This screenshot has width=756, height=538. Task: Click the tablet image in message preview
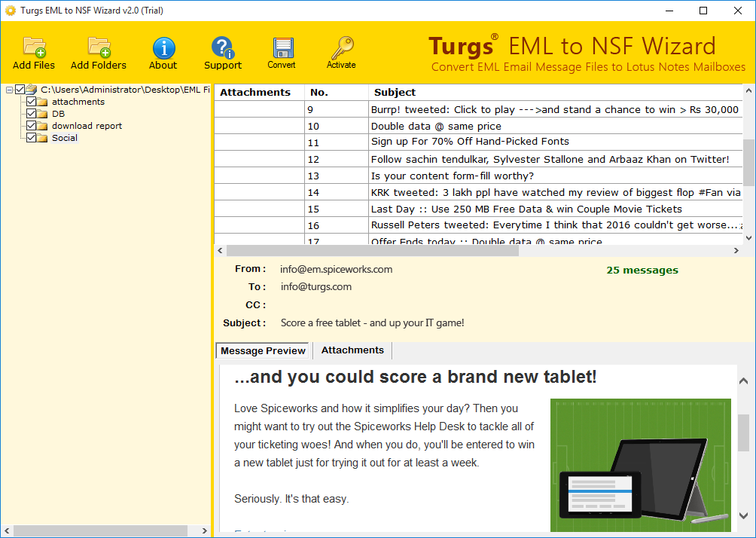[641, 465]
